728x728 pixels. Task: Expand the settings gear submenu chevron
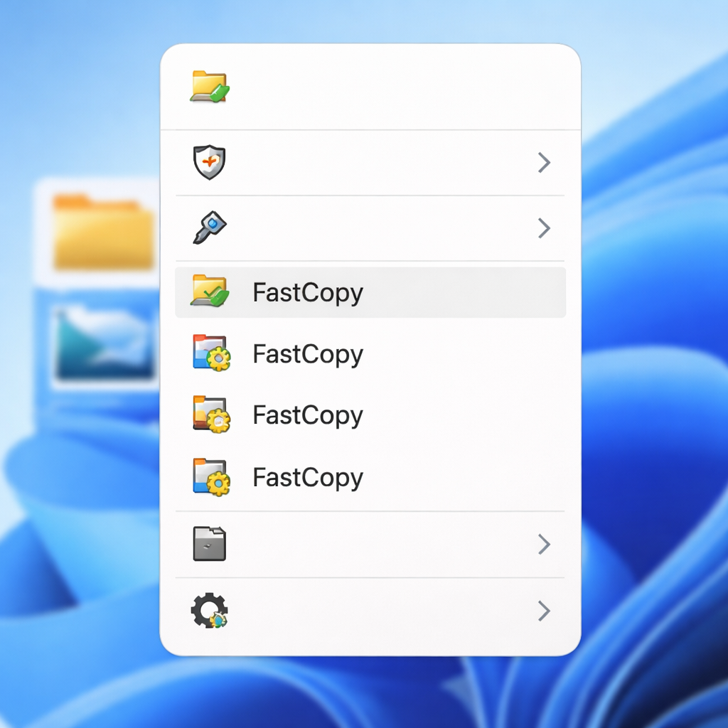(x=544, y=611)
